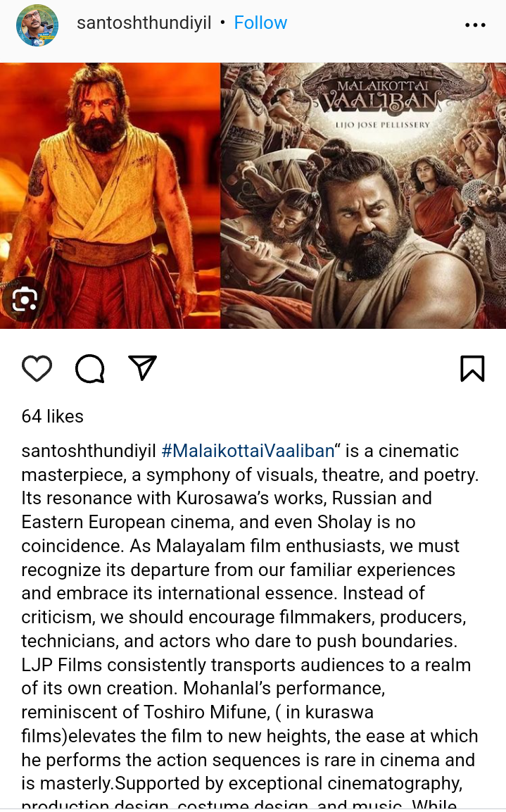Open the #MalaikottaiVaaliban hashtag
The height and width of the screenshot is (812, 506).
248,451
